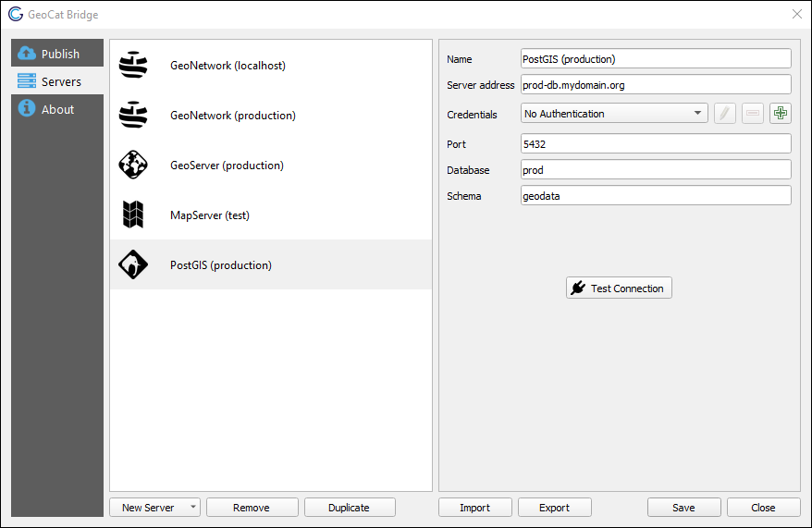Expand the New Server dropdown arrow
The height and width of the screenshot is (528, 812).
point(192,508)
